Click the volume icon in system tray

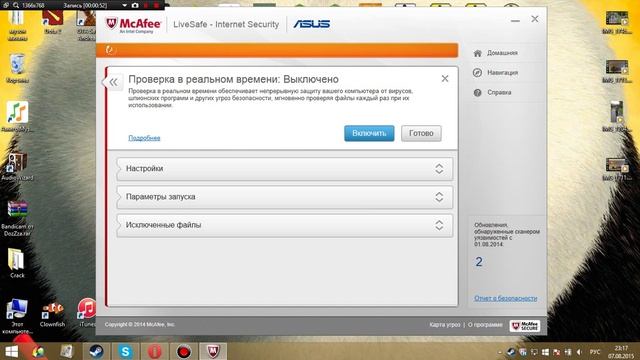(x=579, y=352)
